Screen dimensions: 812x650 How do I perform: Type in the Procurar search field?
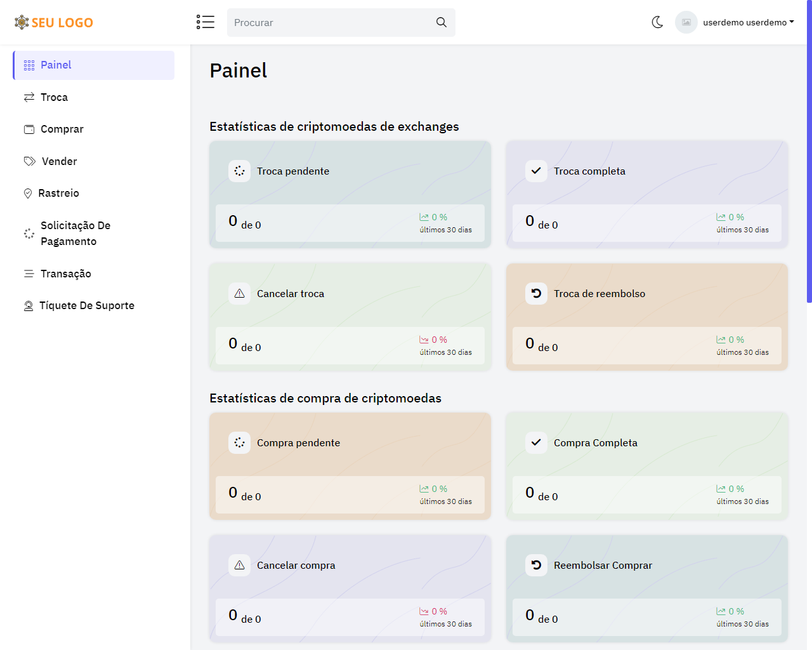[330, 22]
